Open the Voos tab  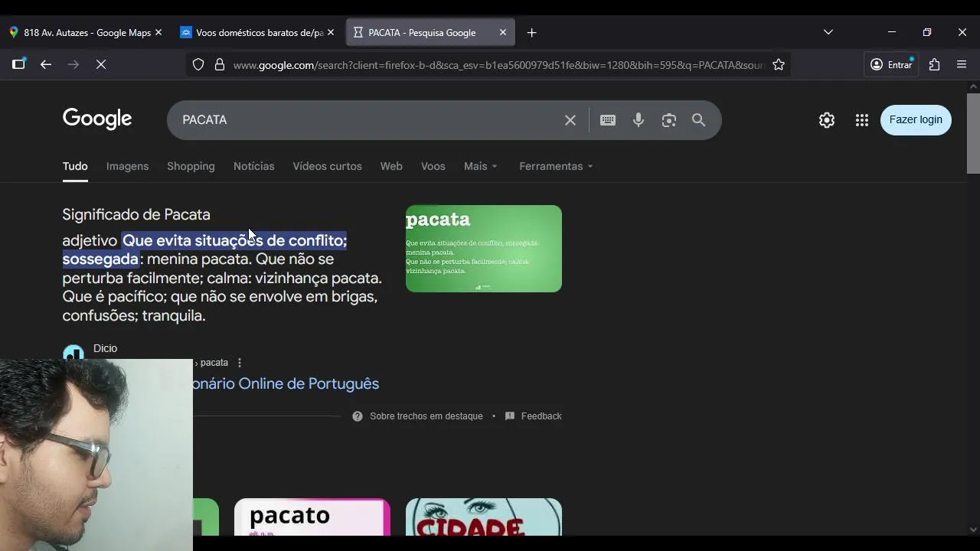point(433,166)
